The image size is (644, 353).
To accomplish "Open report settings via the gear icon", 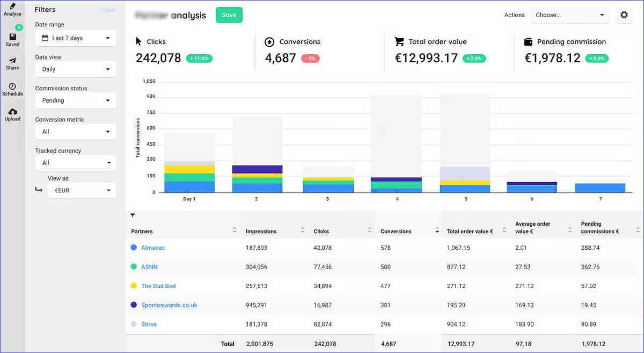I will tap(624, 15).
